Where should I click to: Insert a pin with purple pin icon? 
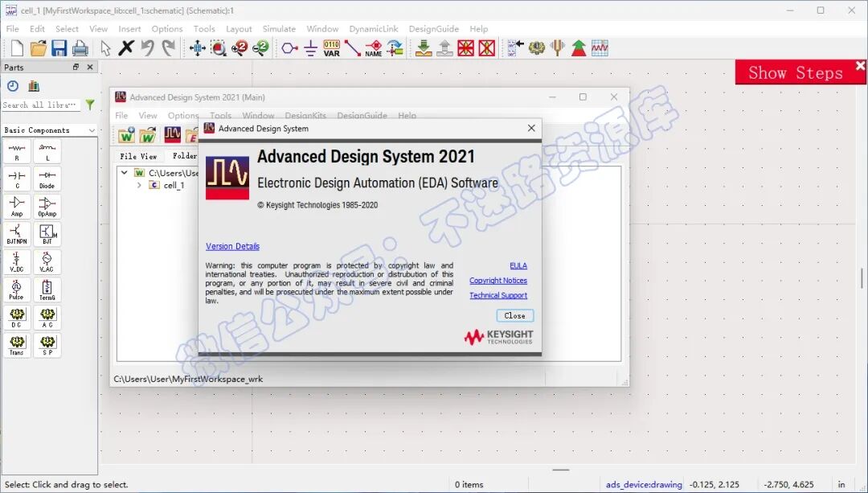point(289,48)
